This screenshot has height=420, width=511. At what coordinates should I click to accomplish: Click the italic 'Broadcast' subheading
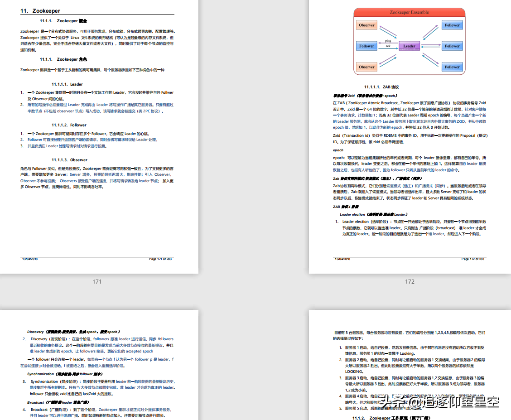click(58, 402)
